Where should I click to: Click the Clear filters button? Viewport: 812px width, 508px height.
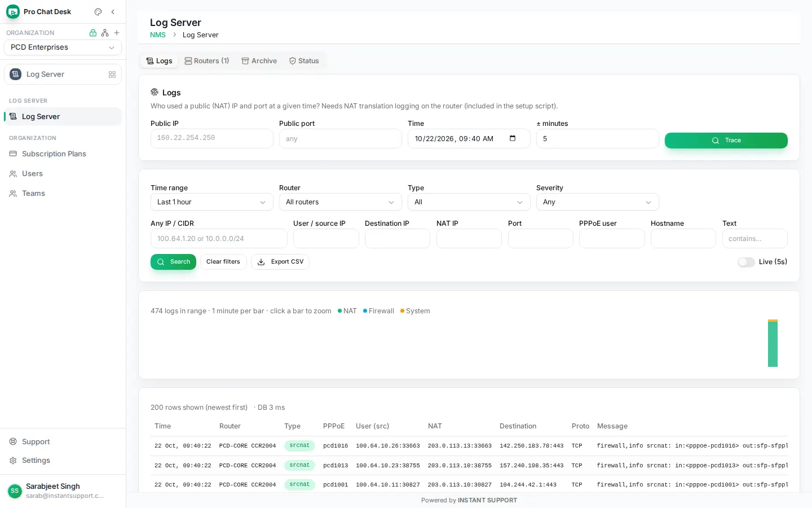point(223,262)
